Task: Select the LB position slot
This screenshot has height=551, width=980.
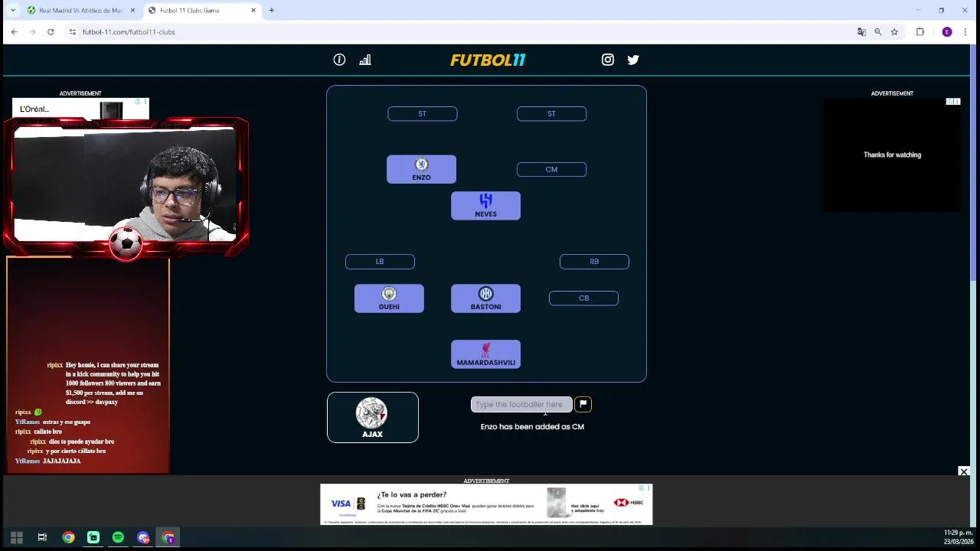Action: pyautogui.click(x=380, y=262)
